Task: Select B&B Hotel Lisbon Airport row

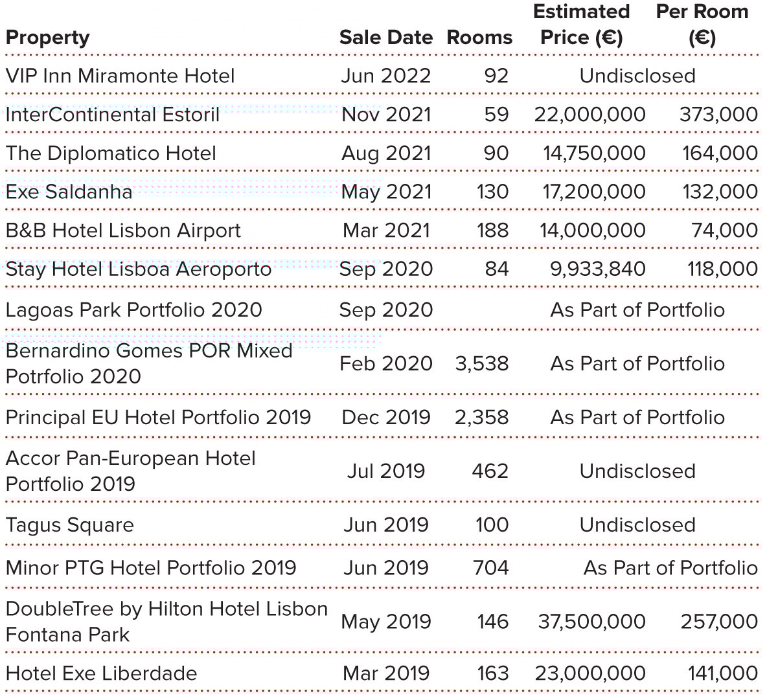Action: coord(123,231)
